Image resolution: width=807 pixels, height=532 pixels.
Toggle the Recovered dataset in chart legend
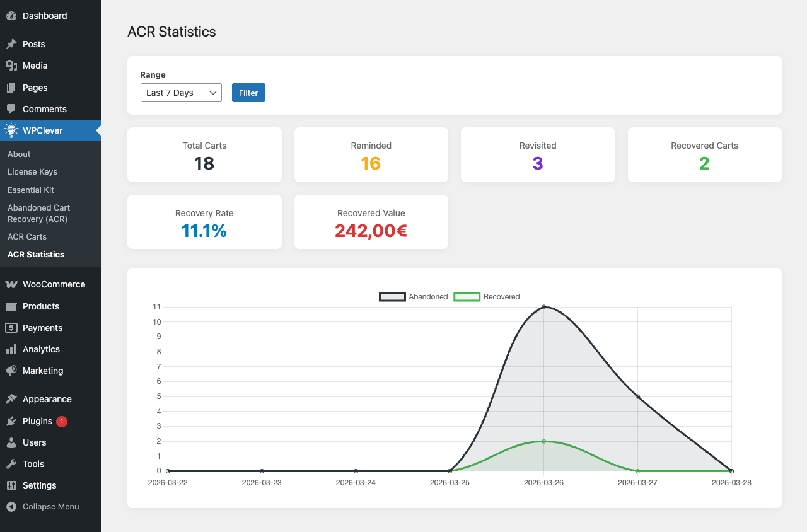pos(487,297)
